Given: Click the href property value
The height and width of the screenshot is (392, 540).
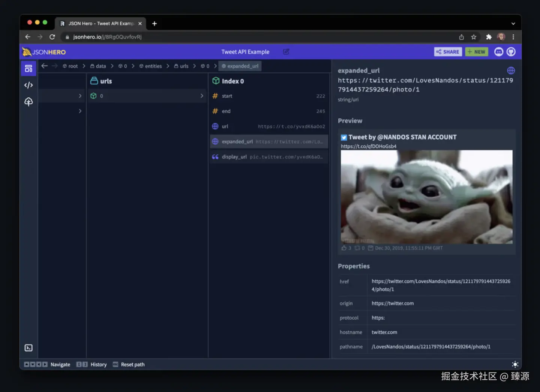Looking at the screenshot, I should click(441, 285).
